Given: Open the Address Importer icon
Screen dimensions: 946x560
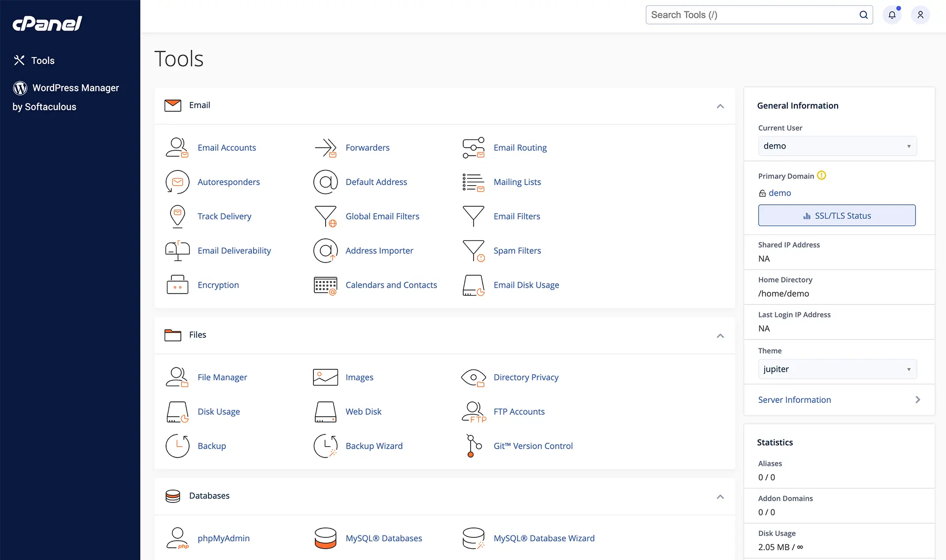Looking at the screenshot, I should pos(325,251).
